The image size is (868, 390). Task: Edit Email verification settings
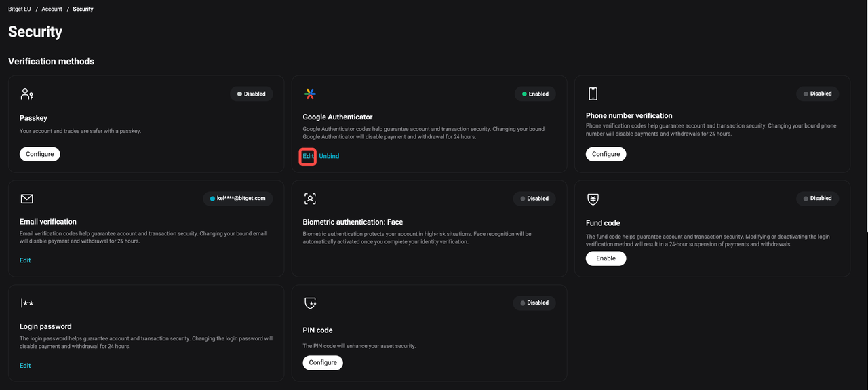pyautogui.click(x=25, y=260)
